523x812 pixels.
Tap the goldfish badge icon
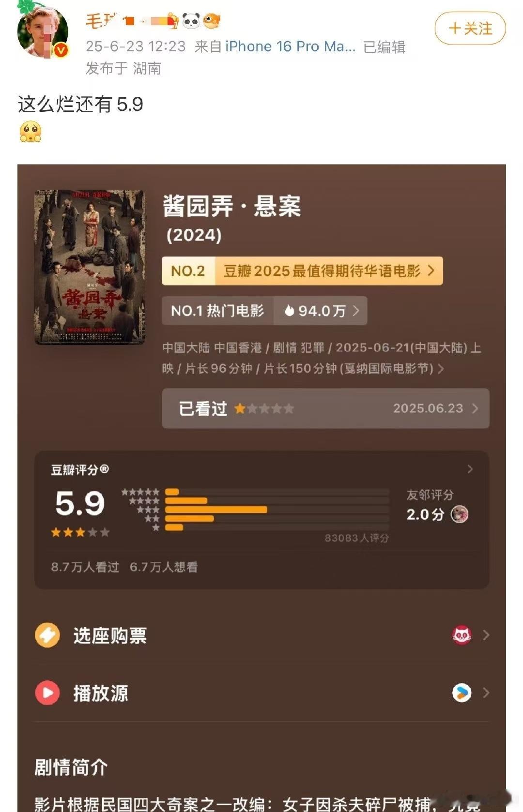[212, 21]
